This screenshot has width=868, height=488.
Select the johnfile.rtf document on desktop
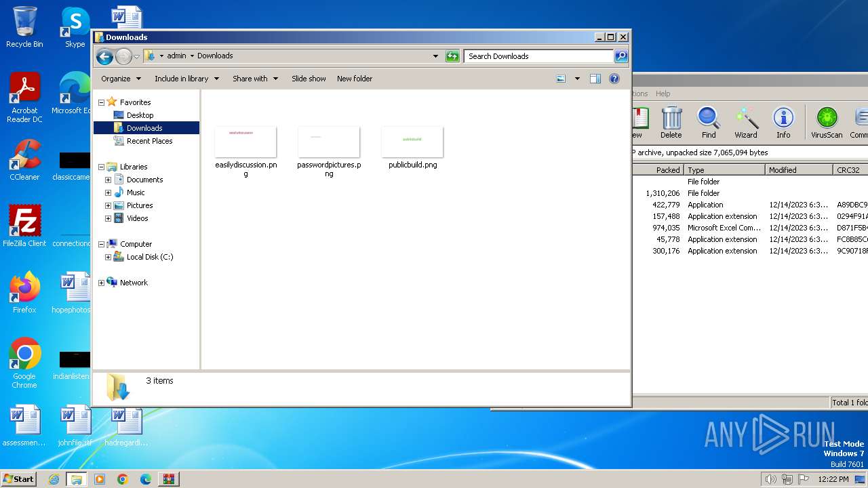75,426
